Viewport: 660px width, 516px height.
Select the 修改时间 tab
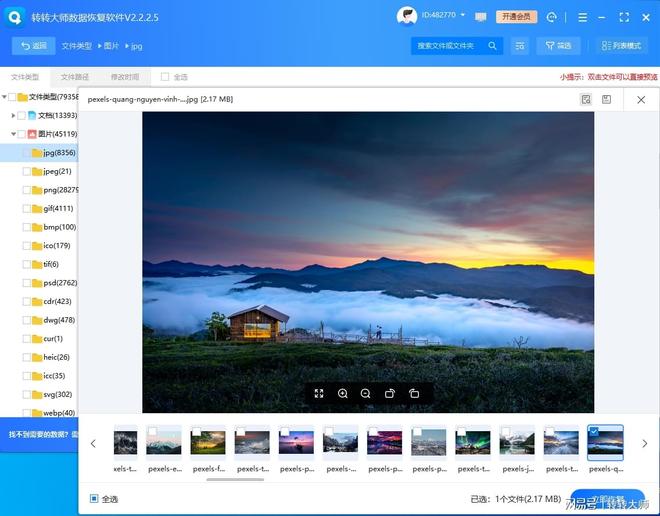pos(125,77)
